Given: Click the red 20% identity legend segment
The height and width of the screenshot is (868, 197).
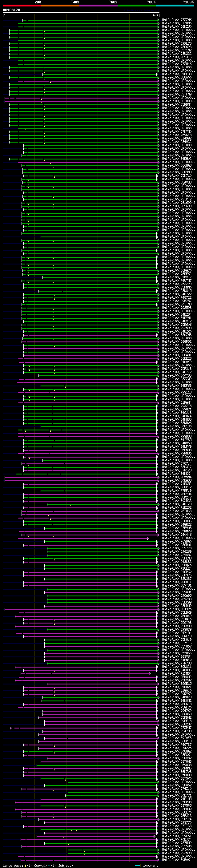Looking at the screenshot, I should [22, 6].
